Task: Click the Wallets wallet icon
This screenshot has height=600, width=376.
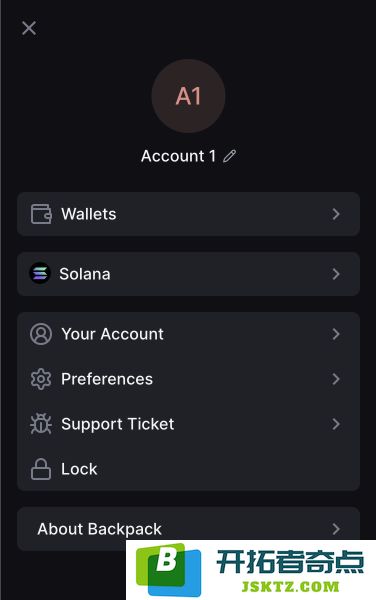Action: [41, 214]
